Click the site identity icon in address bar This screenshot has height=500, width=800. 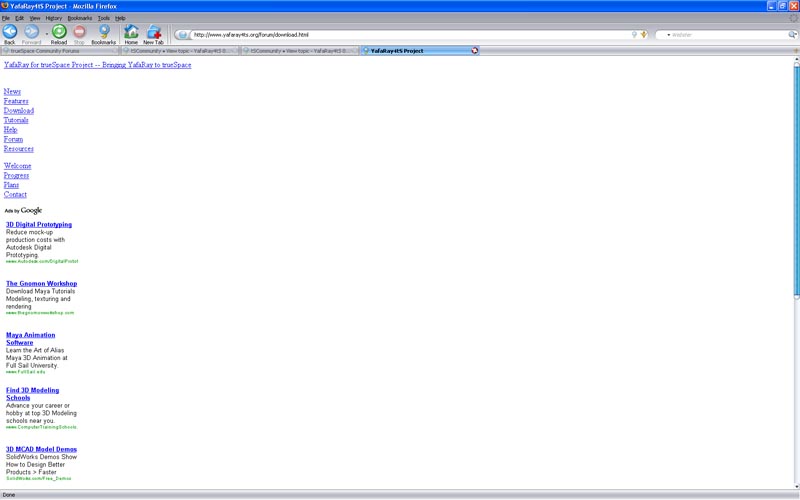[x=182, y=35]
